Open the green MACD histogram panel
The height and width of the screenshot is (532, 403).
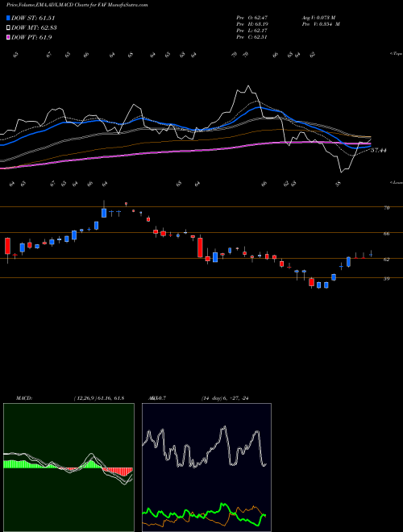click(69, 468)
